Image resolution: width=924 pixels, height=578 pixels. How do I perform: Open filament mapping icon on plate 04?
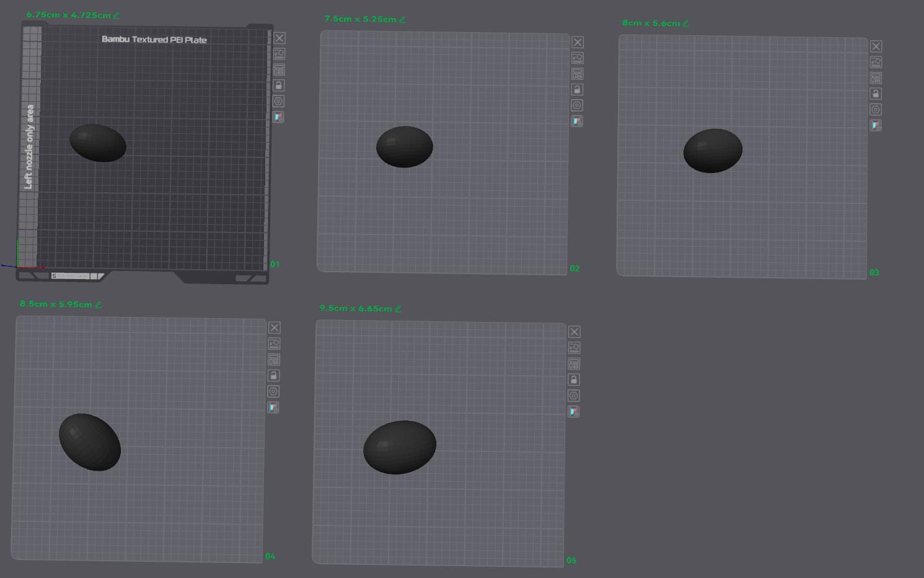(x=273, y=407)
